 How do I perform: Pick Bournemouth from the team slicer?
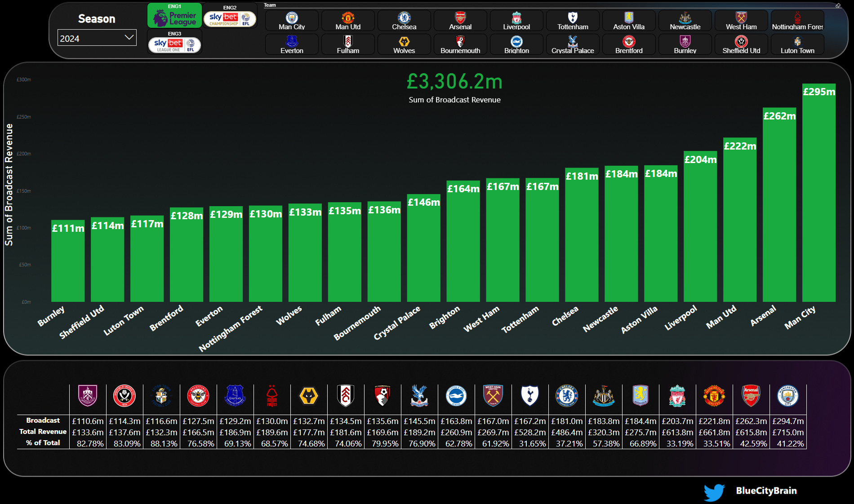(x=460, y=44)
